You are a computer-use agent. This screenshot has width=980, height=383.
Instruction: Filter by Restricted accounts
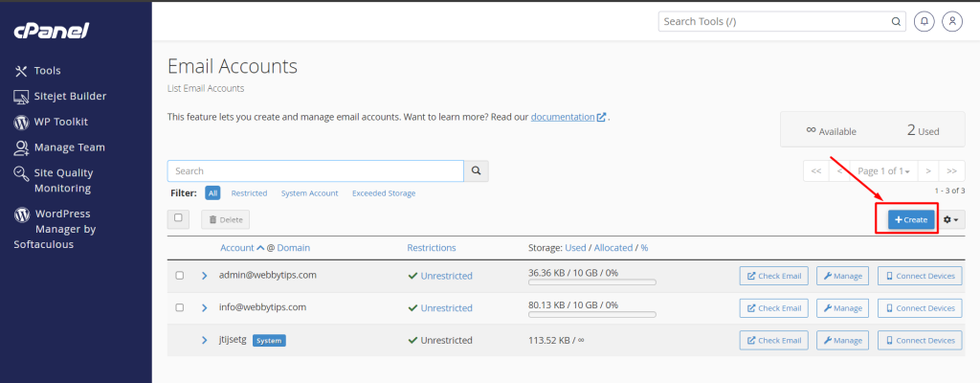(249, 193)
